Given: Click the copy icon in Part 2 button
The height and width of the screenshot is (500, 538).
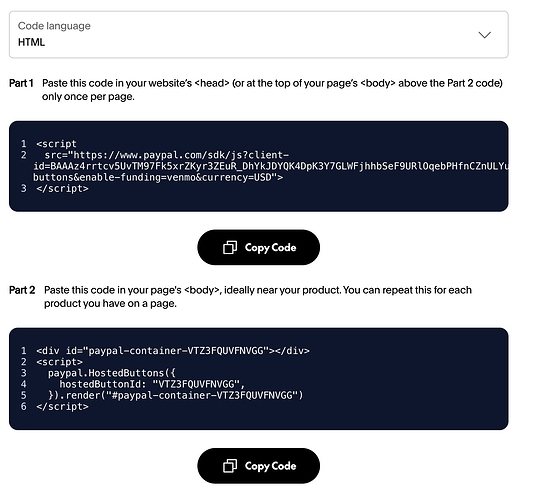Looking at the screenshot, I should coord(230,466).
